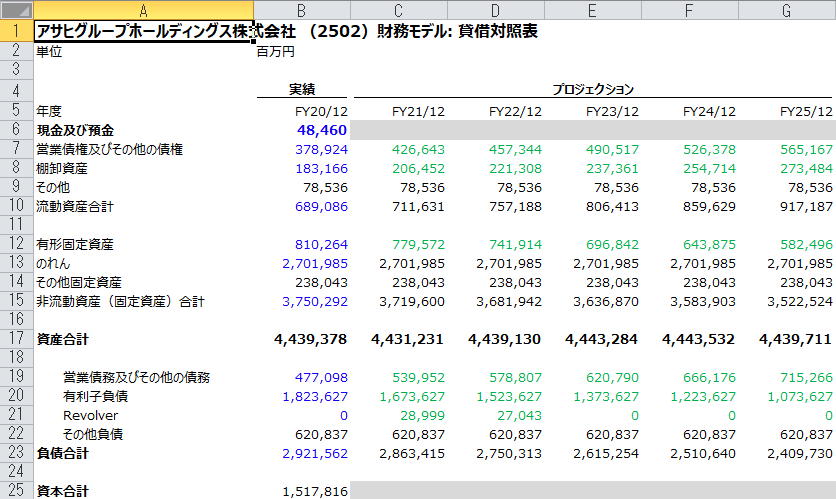Viewport: 836px width, 499px height.
Task: Click liabilities total 2,921,562
Action: coord(315,454)
